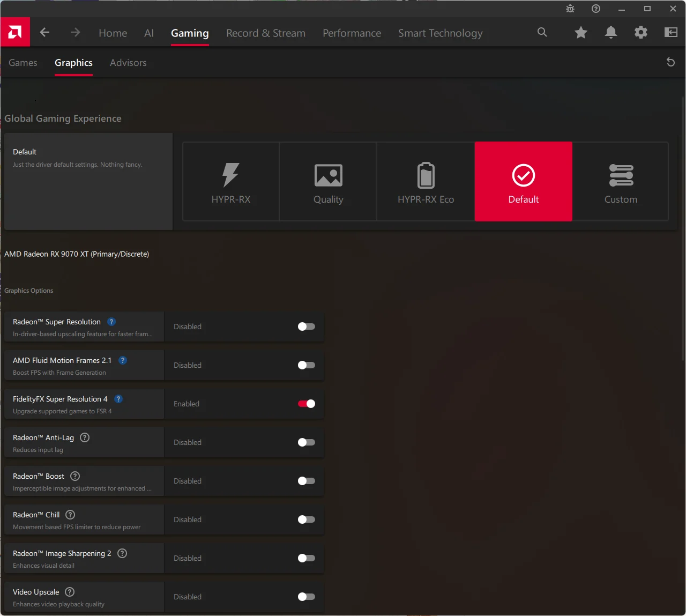Select the Quality profile tile
The height and width of the screenshot is (616, 686).
coord(328,182)
